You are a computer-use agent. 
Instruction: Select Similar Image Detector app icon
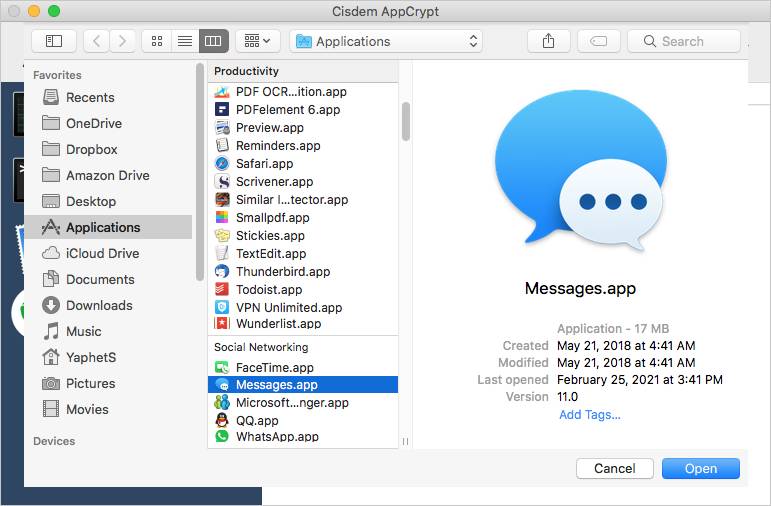pyautogui.click(x=222, y=199)
